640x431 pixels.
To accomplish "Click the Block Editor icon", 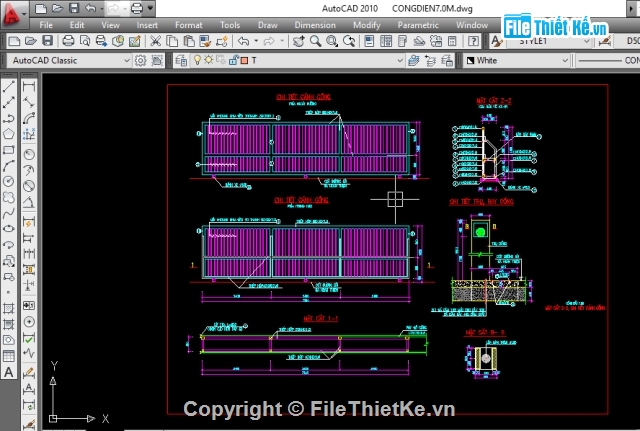I will [222, 41].
